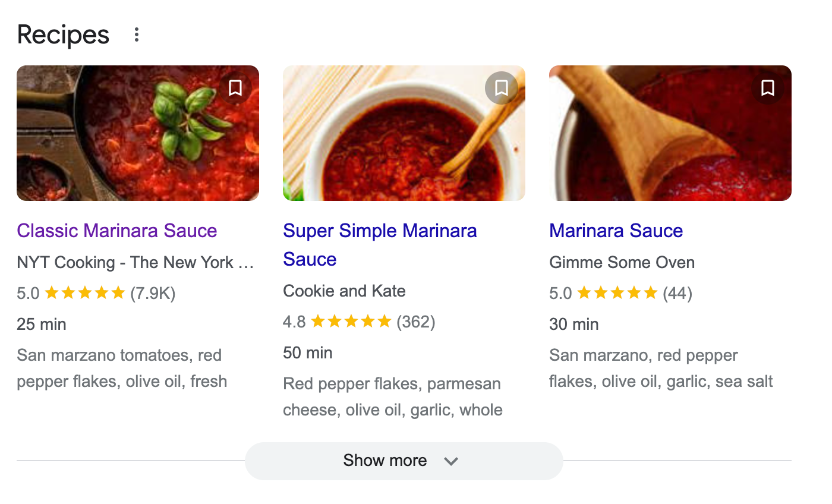Click the basil-topped marinara sauce photo
Viewport: 832px width, 504px height.
tap(138, 133)
